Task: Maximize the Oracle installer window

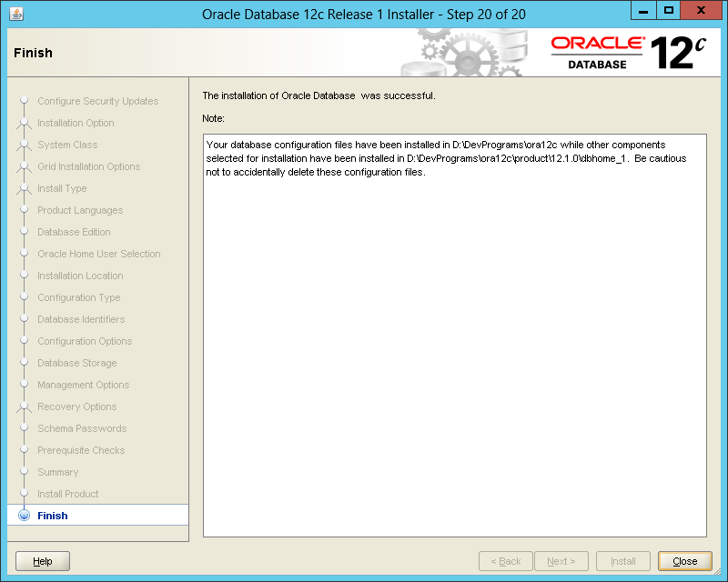Action: tap(669, 10)
